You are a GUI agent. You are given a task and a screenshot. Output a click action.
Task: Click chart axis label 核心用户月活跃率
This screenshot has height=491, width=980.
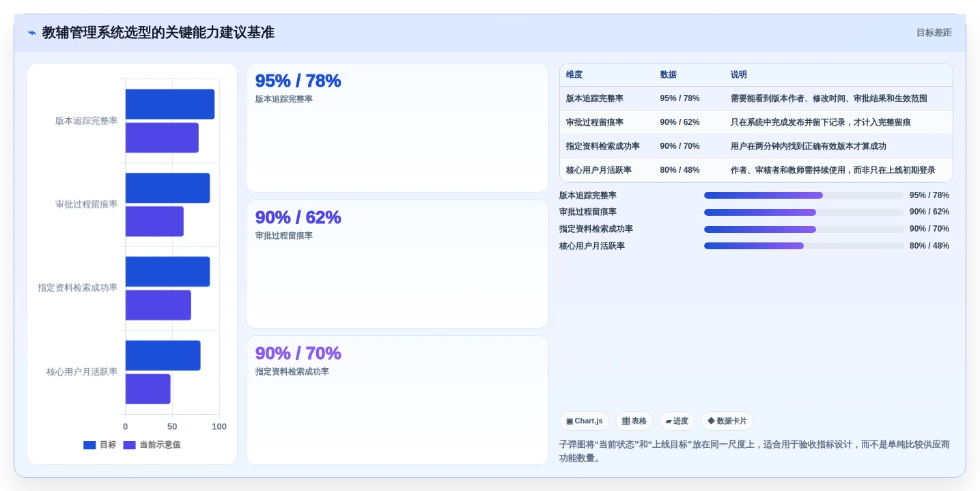(x=82, y=372)
